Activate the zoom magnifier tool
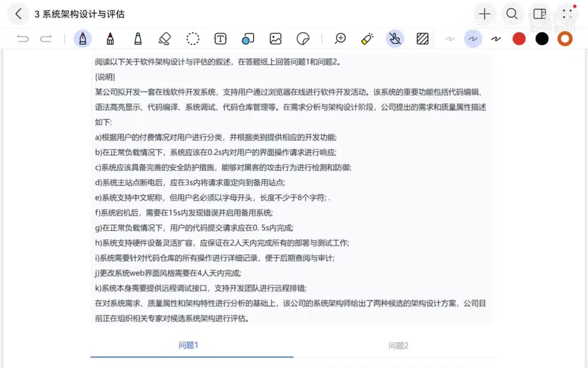The width and height of the screenshot is (588, 368). pos(340,39)
